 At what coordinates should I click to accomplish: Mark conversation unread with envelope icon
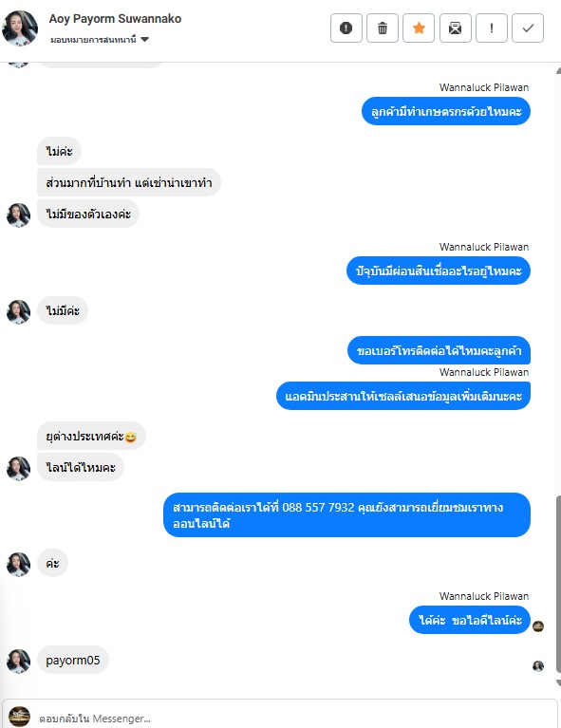[x=455, y=28]
